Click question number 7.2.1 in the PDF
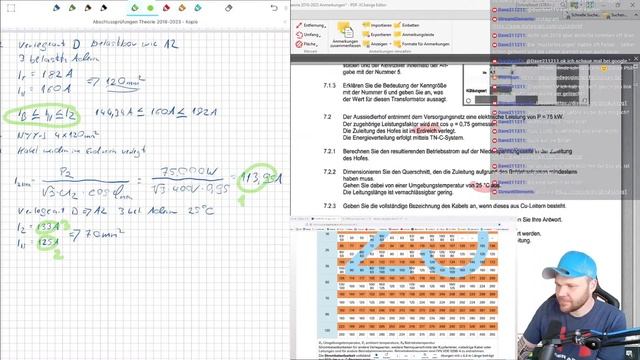This screenshot has height=360, width=640. coord(329,151)
